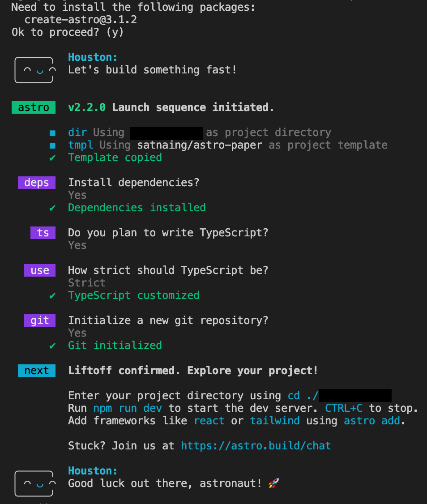
Task: Click the blue next badge
Action: pyautogui.click(x=37, y=371)
